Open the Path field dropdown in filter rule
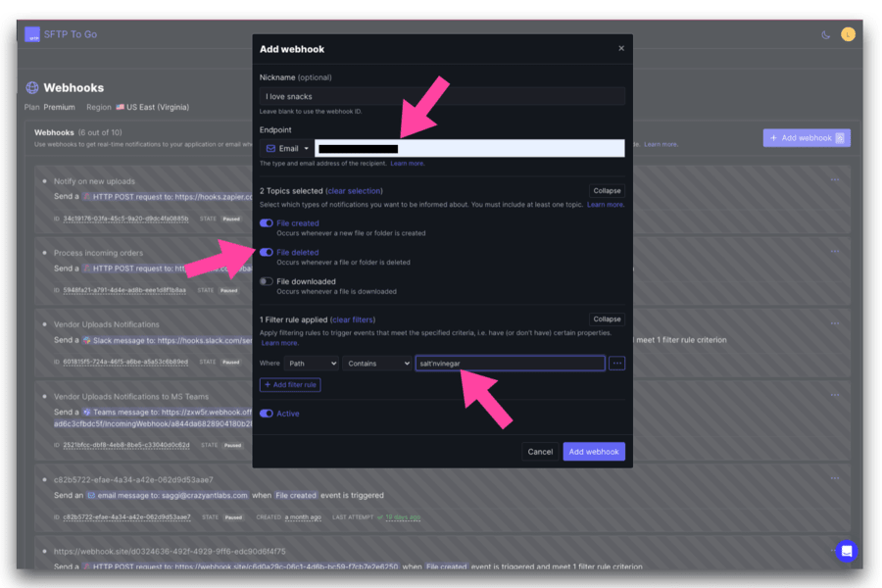Screen dimensions: 882x588 (x=310, y=363)
